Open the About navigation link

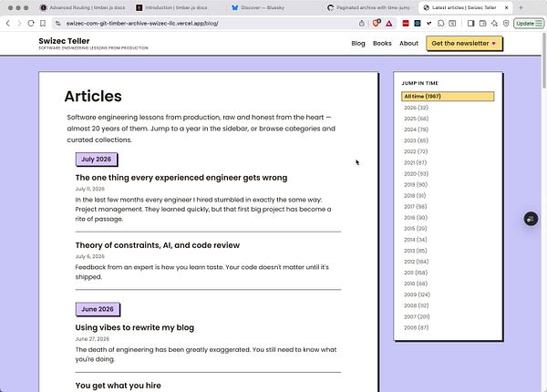[408, 43]
